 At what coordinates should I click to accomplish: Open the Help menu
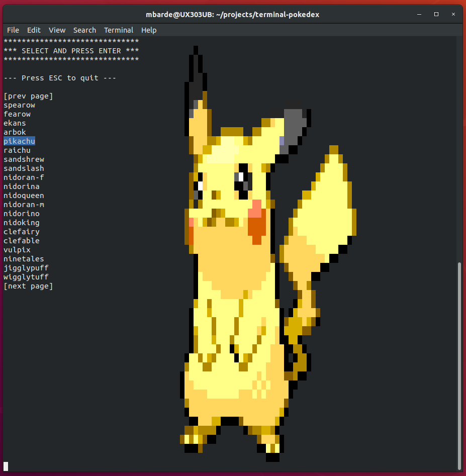pyautogui.click(x=149, y=30)
